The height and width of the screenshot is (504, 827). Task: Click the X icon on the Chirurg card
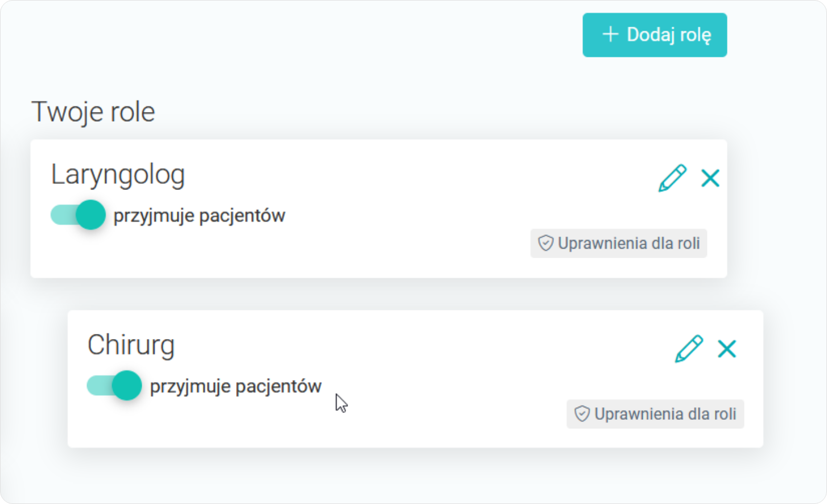(x=727, y=349)
